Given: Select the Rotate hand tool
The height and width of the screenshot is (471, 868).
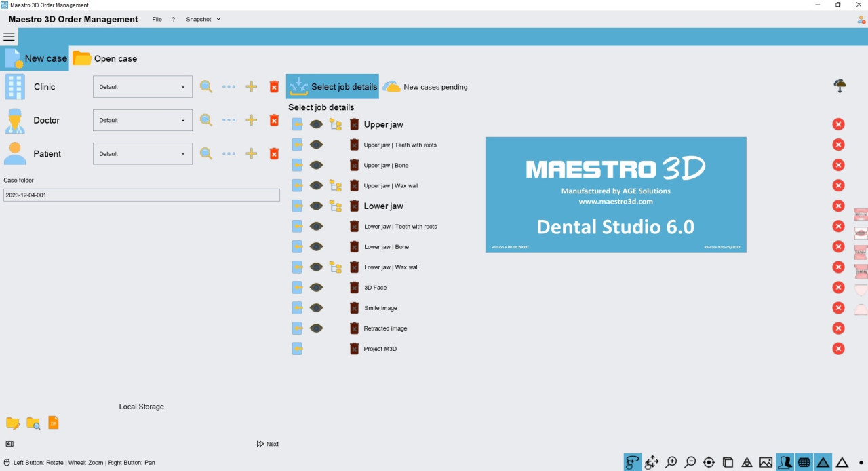Looking at the screenshot, I should pyautogui.click(x=633, y=462).
